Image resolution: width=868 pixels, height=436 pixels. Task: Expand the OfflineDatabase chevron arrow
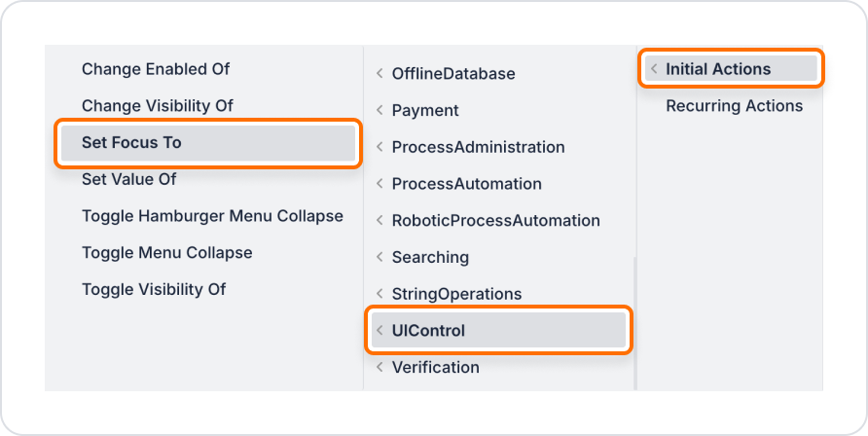pos(380,73)
